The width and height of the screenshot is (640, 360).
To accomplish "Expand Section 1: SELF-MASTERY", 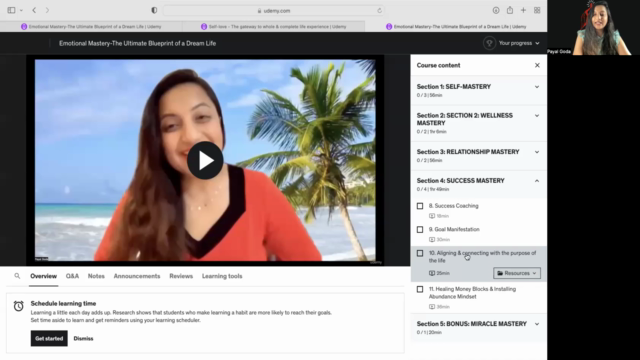I will (537, 87).
